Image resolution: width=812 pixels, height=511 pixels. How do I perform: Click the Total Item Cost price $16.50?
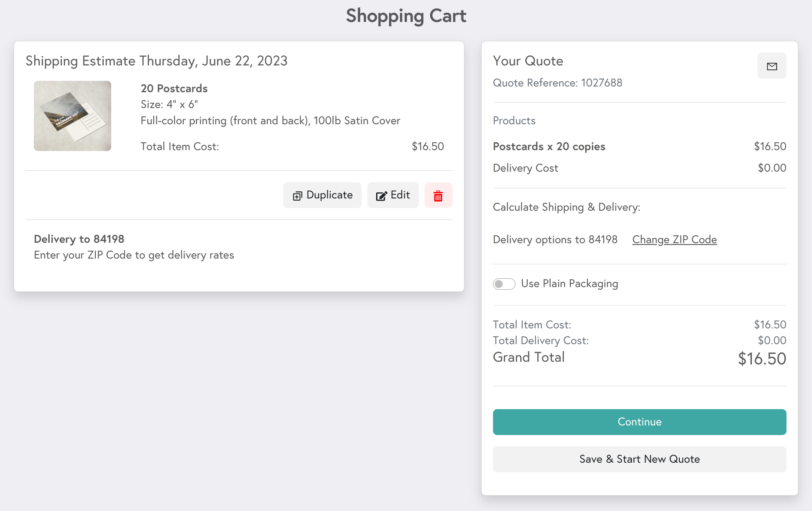point(428,147)
